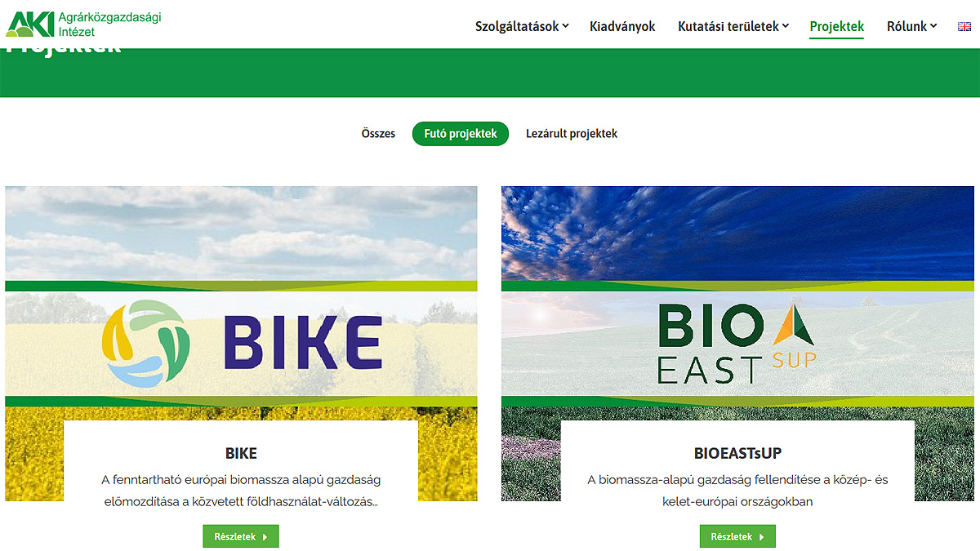The height and width of the screenshot is (551, 980).
Task: Click the BIKE project description text
Action: [x=241, y=491]
